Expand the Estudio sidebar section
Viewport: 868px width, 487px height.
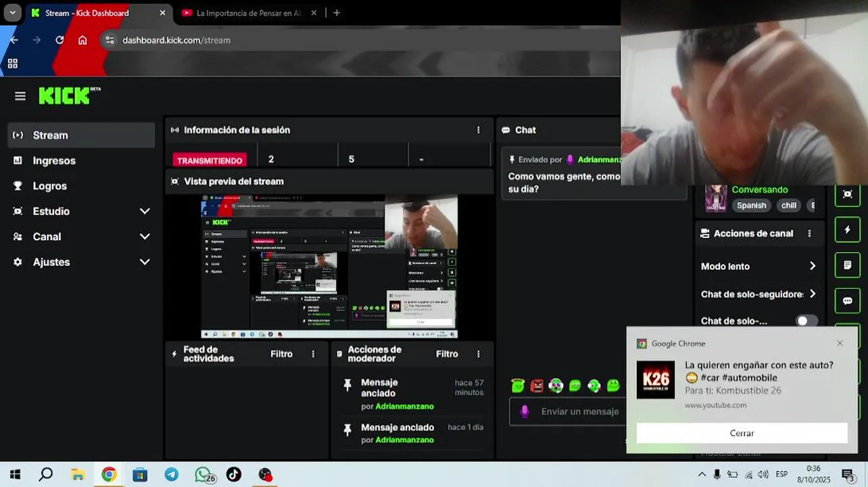coord(82,211)
